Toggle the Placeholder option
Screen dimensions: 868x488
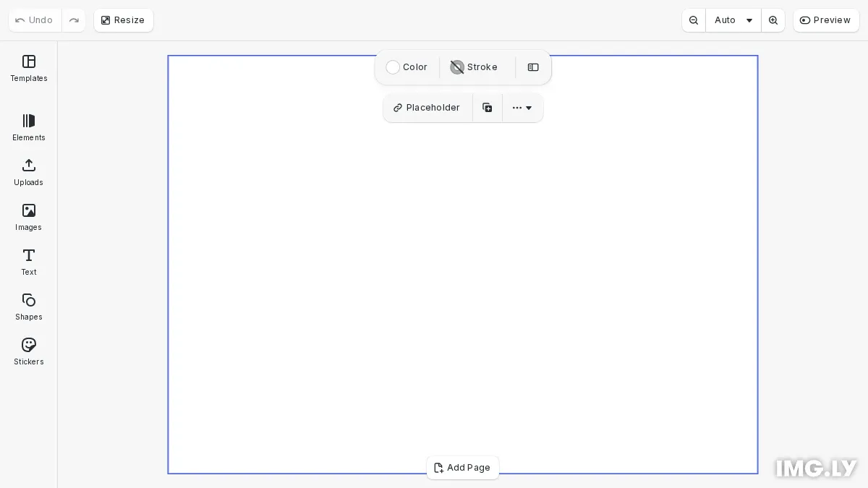point(427,107)
